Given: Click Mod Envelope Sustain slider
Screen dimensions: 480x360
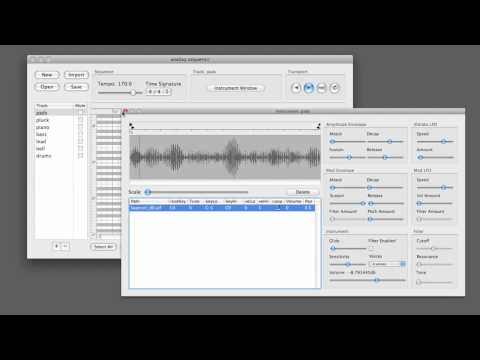Looking at the screenshot, I should click(347, 203).
